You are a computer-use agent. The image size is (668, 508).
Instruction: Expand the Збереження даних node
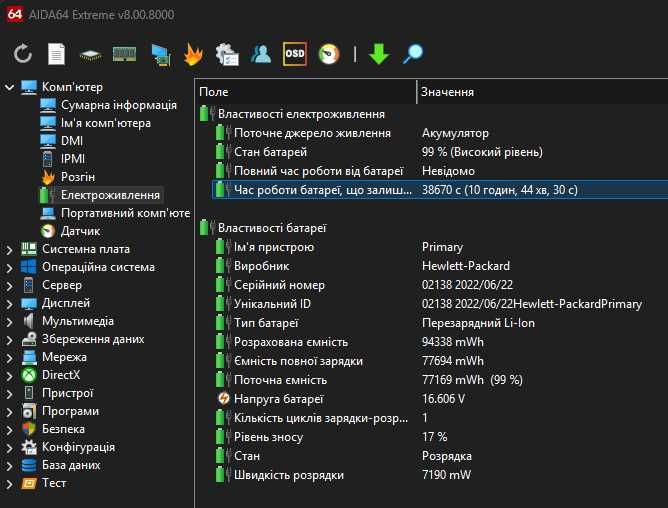9,339
